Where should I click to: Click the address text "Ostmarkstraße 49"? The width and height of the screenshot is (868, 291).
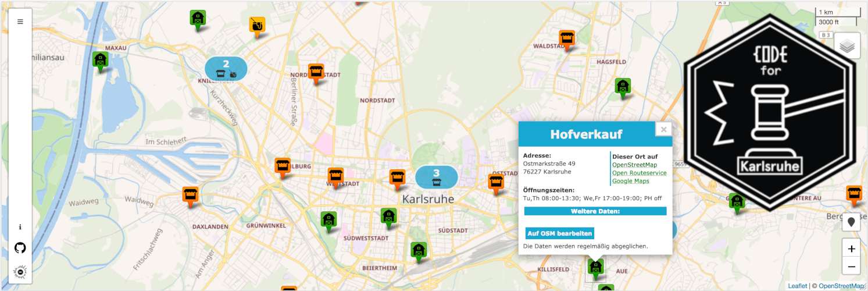coord(549,164)
